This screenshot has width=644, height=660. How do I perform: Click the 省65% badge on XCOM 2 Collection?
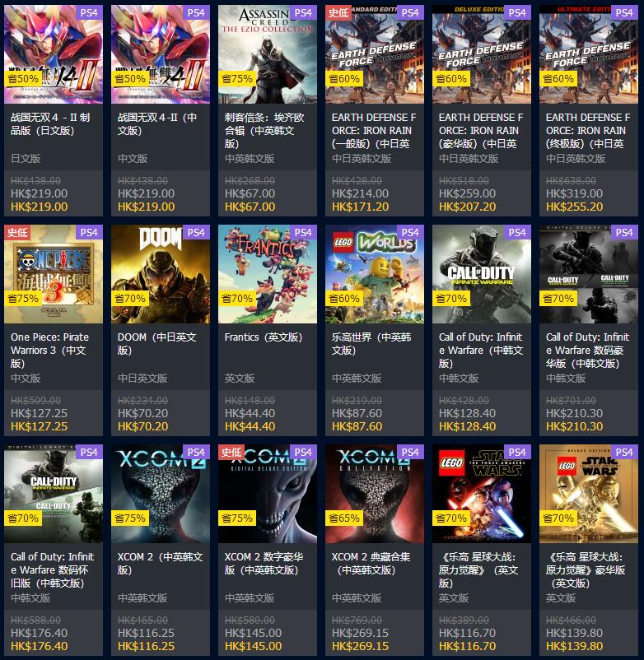(344, 518)
